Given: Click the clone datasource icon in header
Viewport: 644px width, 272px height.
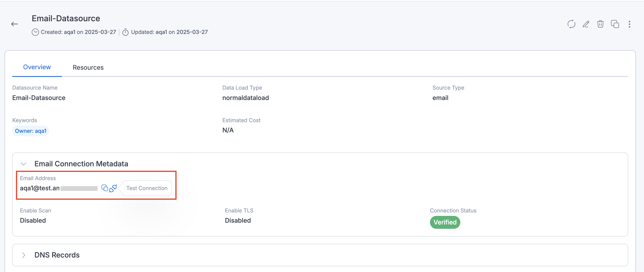Looking at the screenshot, I should tap(615, 24).
